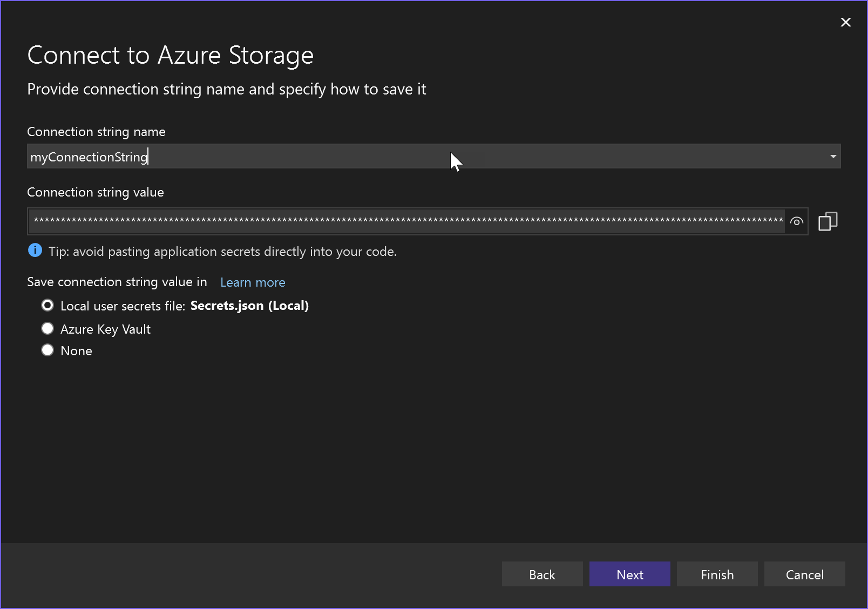Screen dimensions: 868x609
Task: Click Finish to complete the setup
Action: click(717, 574)
